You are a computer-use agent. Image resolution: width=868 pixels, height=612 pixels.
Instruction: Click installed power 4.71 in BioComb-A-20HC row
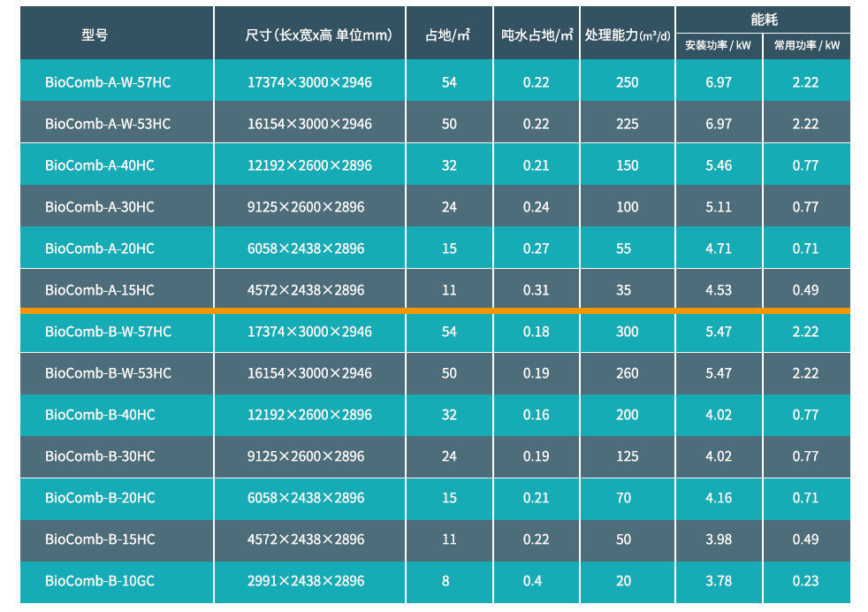[x=719, y=249]
